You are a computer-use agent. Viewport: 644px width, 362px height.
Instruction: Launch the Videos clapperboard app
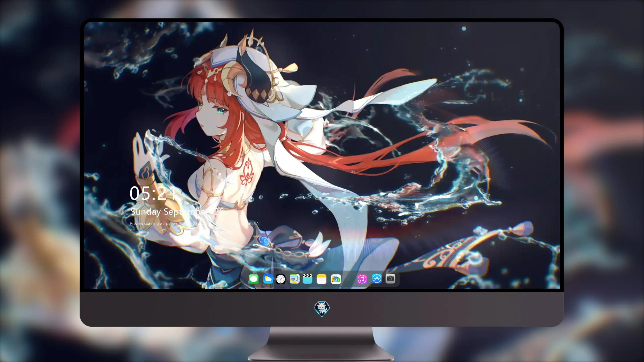pyautogui.click(x=308, y=279)
